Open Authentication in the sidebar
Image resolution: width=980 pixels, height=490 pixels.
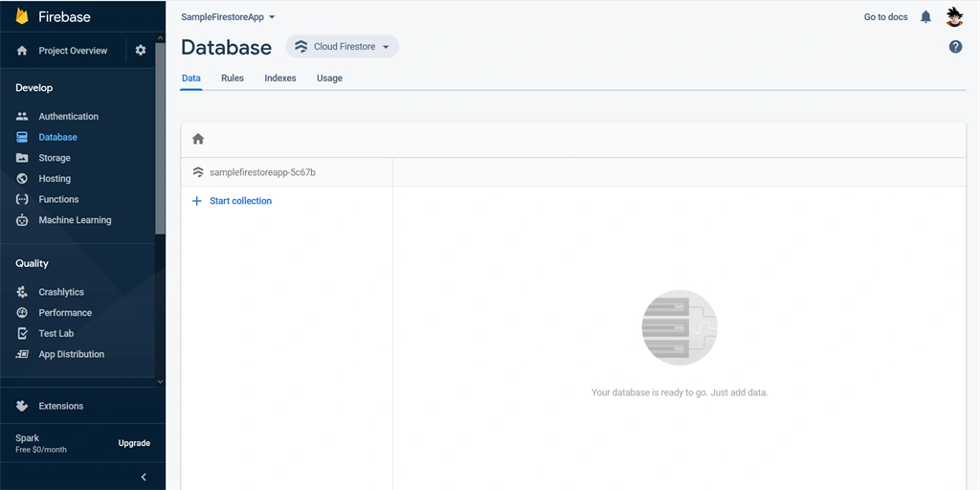(69, 116)
